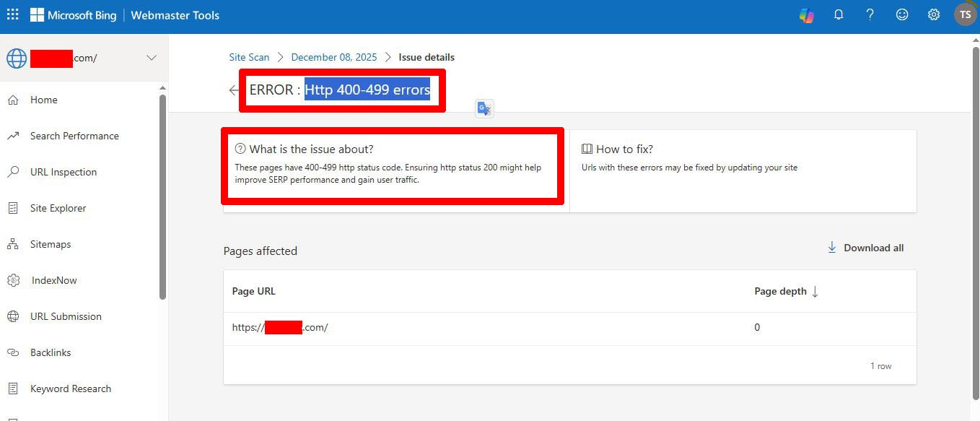The height and width of the screenshot is (421, 980).
Task: Open the notifications bell
Action: tap(839, 14)
